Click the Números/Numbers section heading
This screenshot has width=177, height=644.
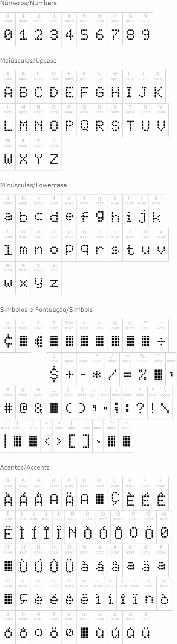coord(28,3)
